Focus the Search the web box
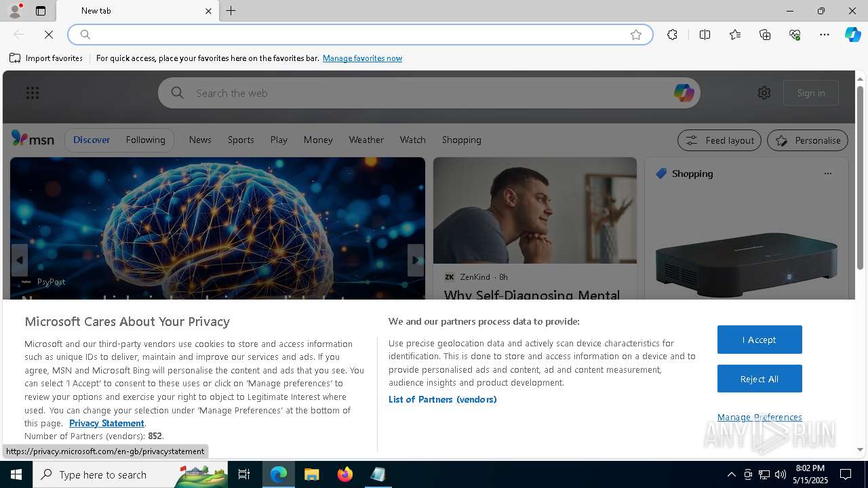The image size is (868, 488). 429,93
